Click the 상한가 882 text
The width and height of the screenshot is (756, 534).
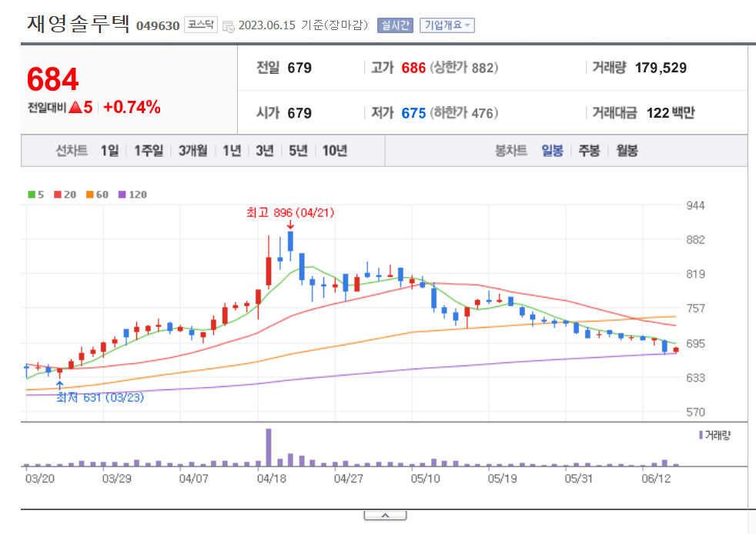(463, 68)
